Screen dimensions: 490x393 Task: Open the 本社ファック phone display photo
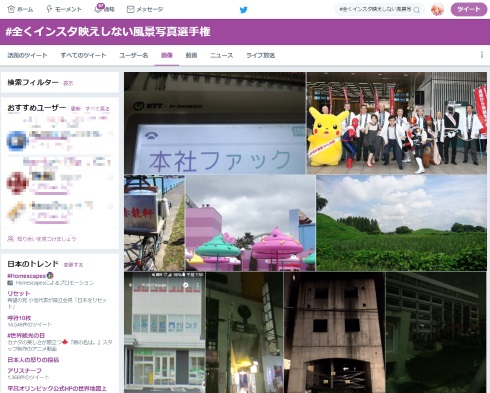pos(215,123)
